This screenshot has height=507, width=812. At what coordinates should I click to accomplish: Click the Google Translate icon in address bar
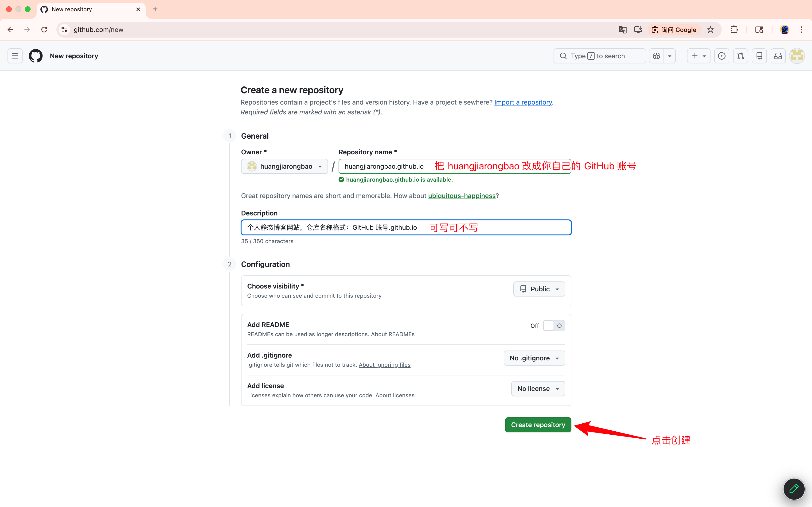click(x=623, y=30)
